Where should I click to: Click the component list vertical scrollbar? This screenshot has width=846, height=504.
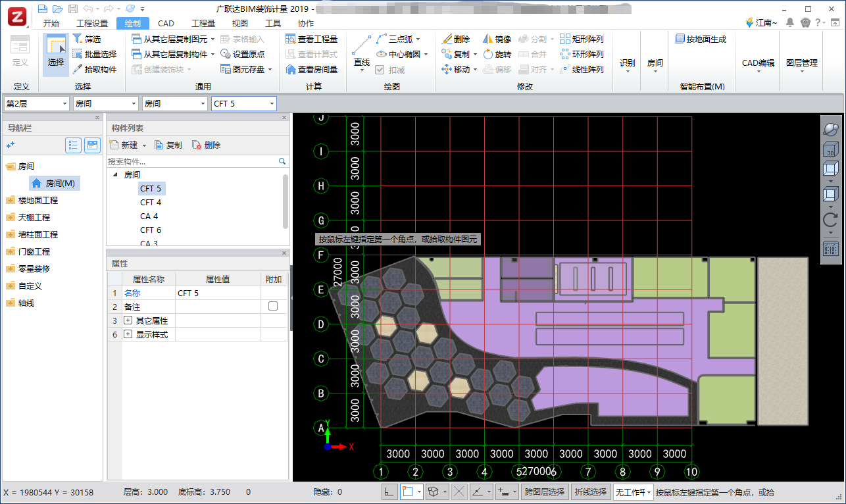pyautogui.click(x=286, y=201)
